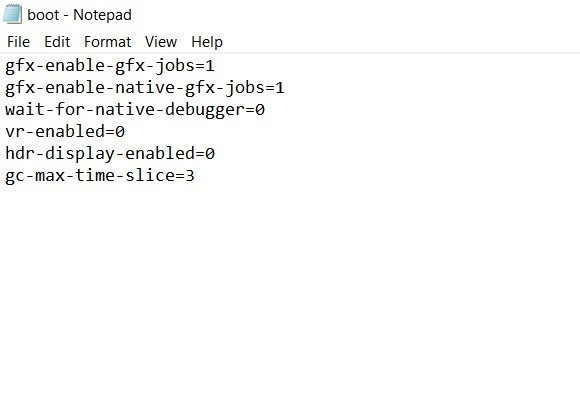
Task: Click the Notepad icon in title bar
Action: [x=13, y=14]
